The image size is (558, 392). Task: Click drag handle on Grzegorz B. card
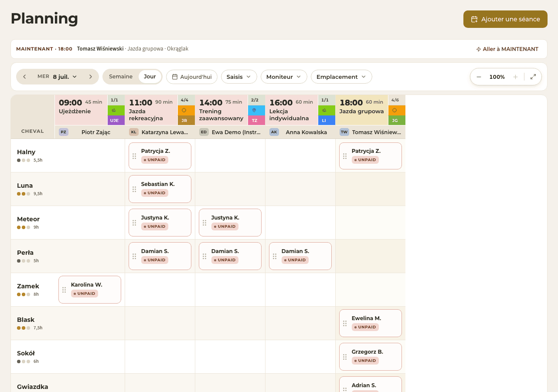(345, 357)
